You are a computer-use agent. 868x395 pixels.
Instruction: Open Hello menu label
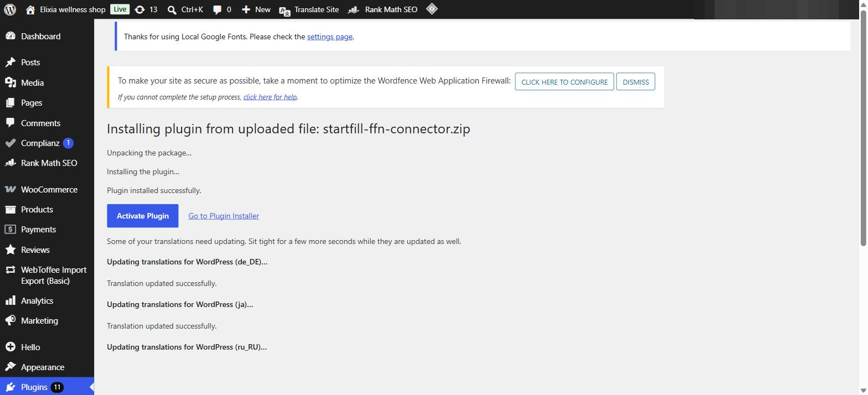point(30,347)
